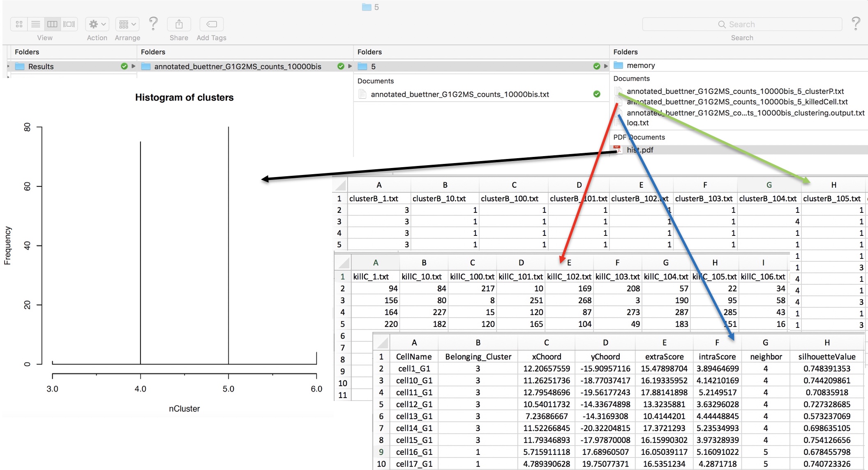Click the CellName header cell

(x=414, y=357)
